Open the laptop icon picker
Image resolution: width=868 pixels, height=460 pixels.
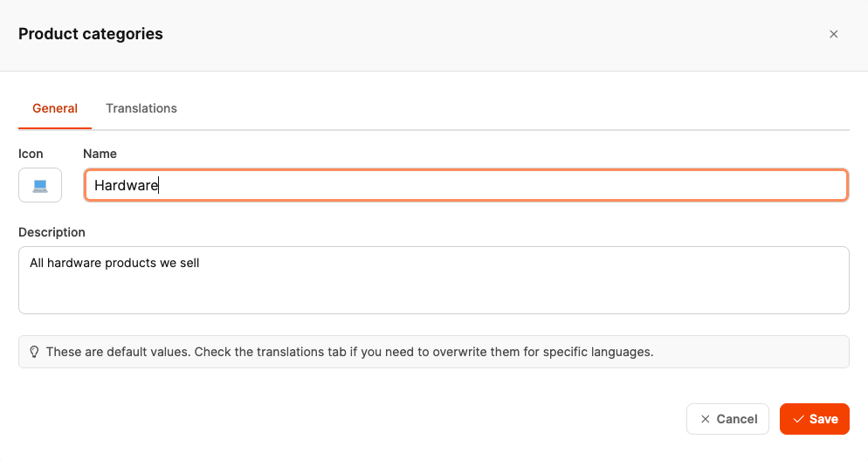coord(40,185)
